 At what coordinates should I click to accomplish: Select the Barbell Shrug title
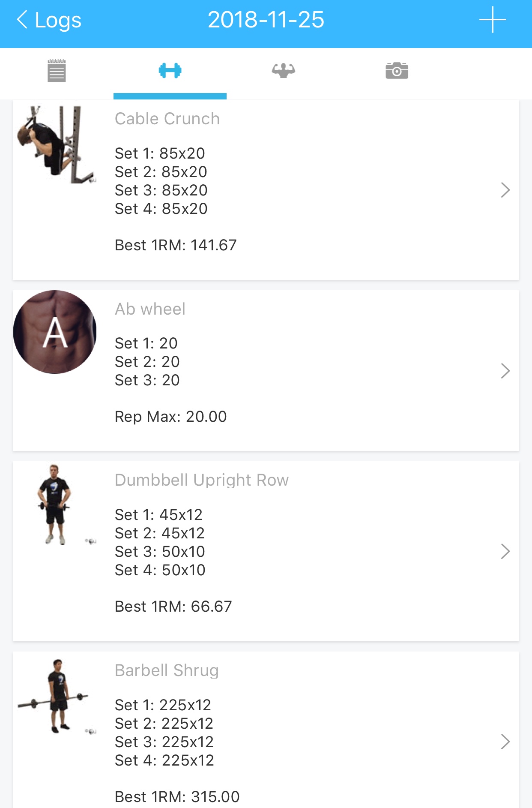pyautogui.click(x=167, y=670)
